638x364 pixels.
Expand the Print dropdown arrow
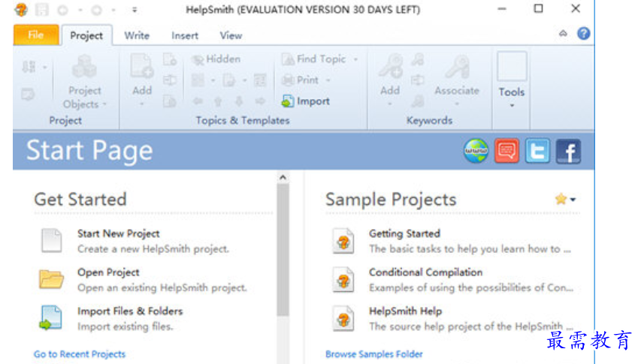click(328, 80)
